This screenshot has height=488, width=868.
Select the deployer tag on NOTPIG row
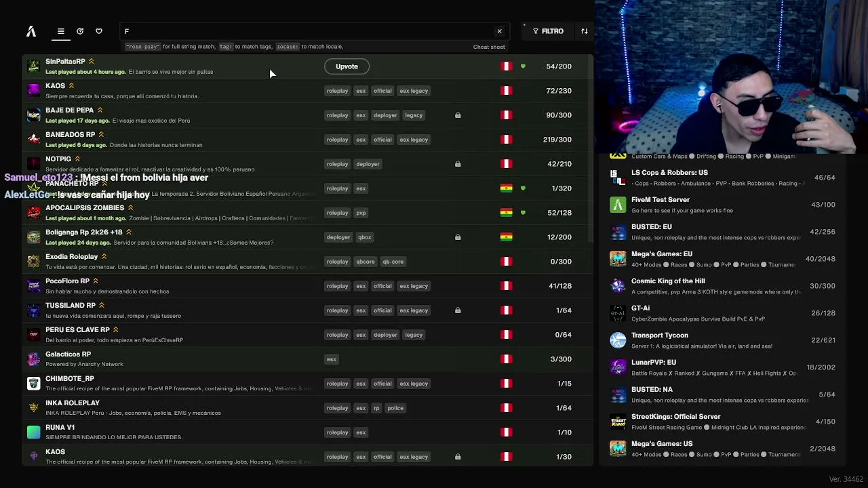tap(368, 164)
